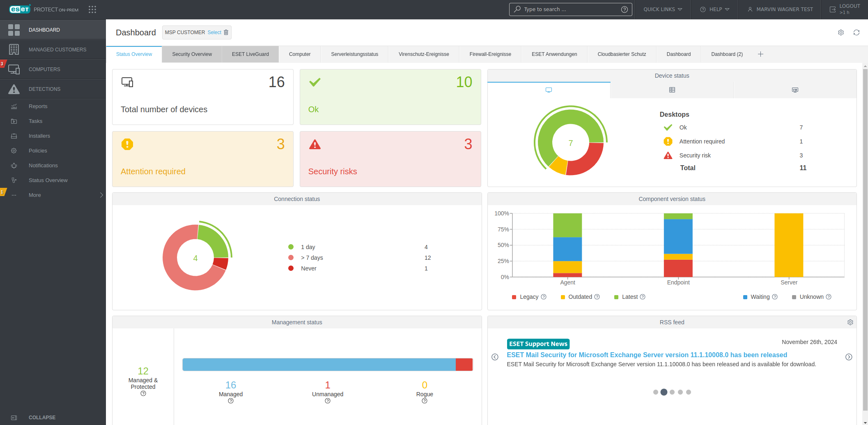Open the Security risks tile

pos(390,159)
